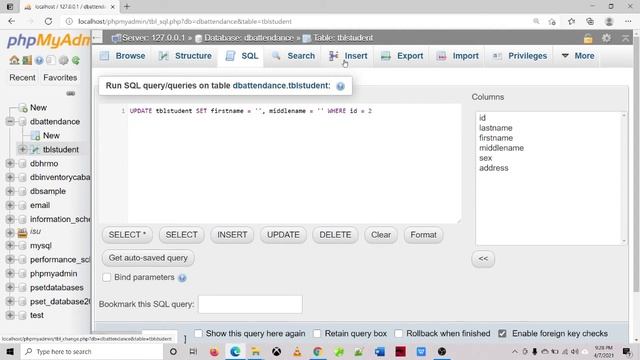Open tblstudent table icon in tree
The width and height of the screenshot is (640, 360).
[x=36, y=150]
